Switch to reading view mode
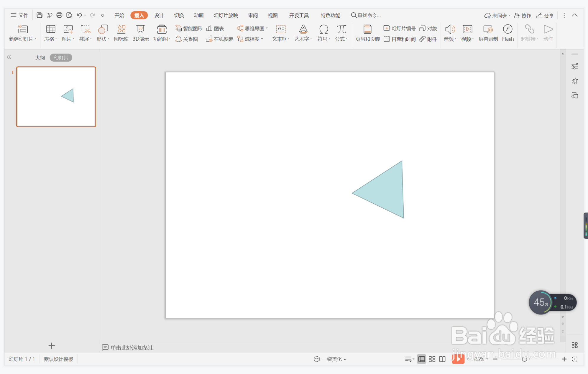Screen dimensions: 588x374 [x=442, y=359]
